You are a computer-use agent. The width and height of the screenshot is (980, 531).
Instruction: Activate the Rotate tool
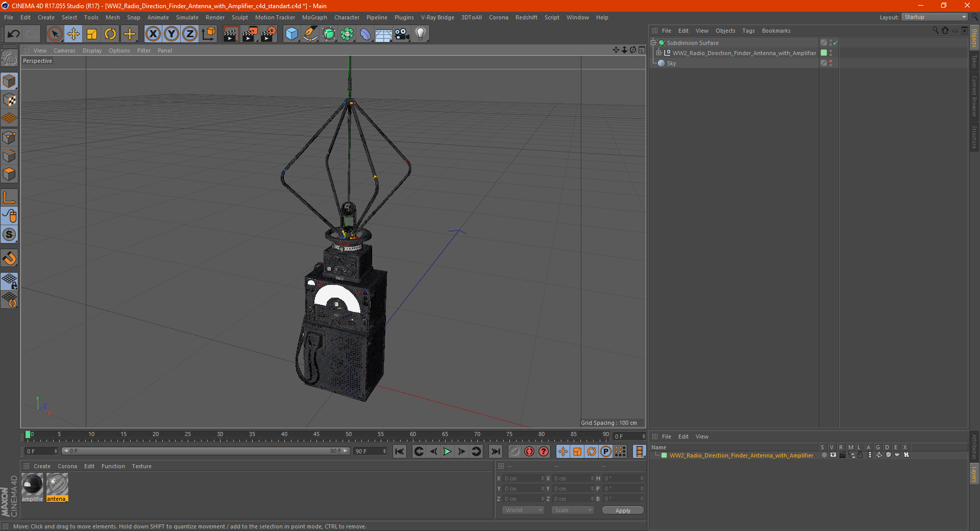(110, 34)
